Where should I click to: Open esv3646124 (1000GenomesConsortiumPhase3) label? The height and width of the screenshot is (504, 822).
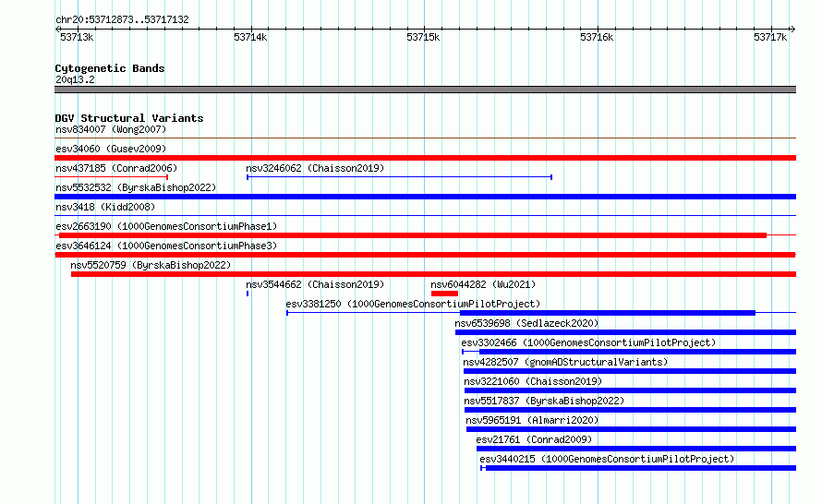[166, 246]
